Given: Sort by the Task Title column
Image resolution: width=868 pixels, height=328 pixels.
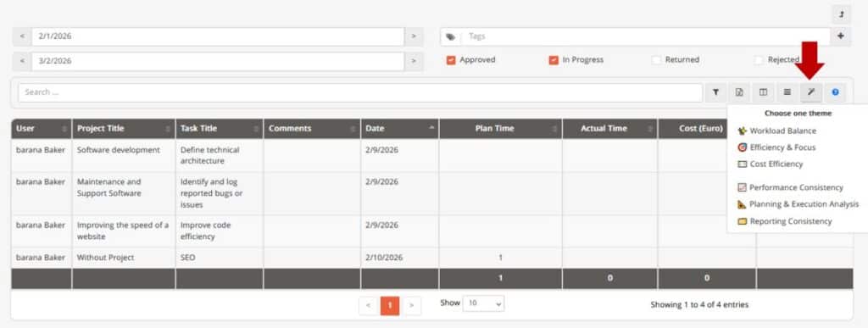Looking at the screenshot, I should pyautogui.click(x=220, y=128).
